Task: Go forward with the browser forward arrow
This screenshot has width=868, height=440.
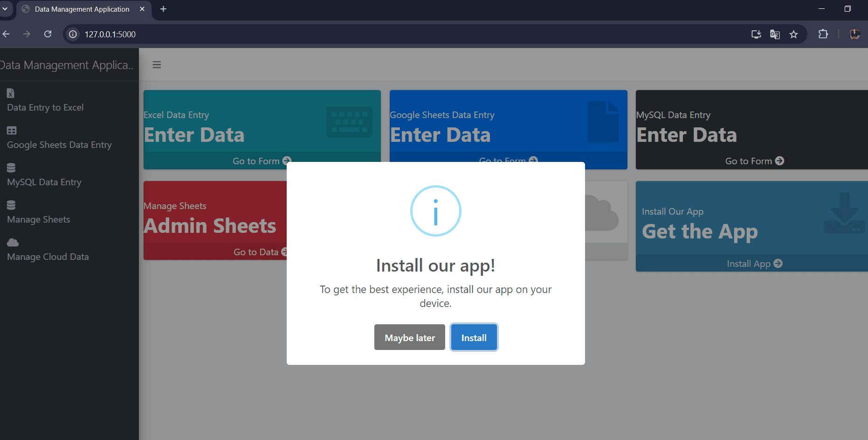Action: [27, 34]
